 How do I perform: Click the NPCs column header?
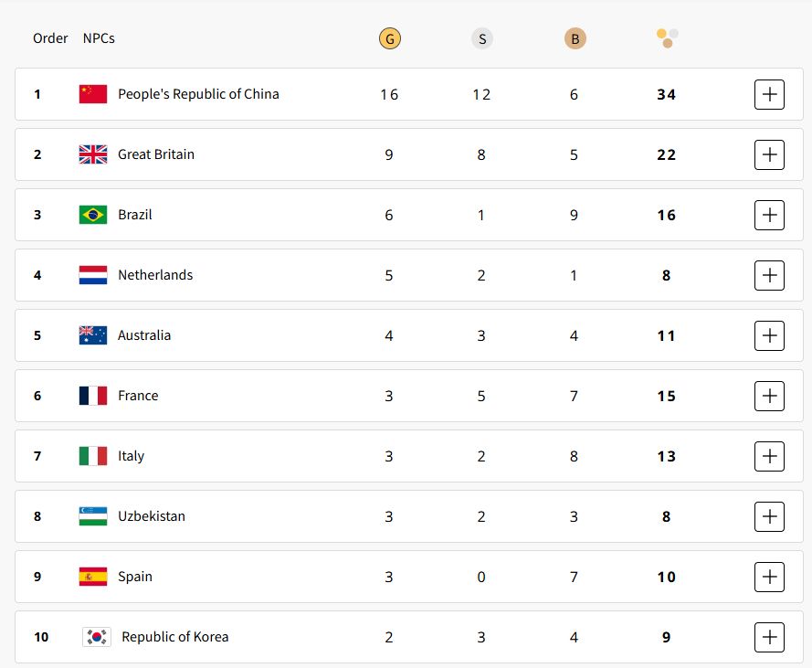(x=99, y=38)
